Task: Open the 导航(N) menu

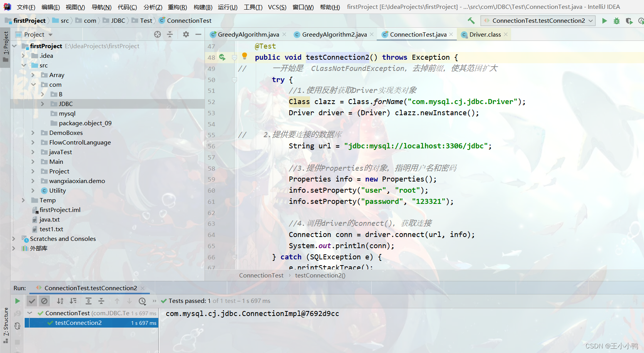Action: [102, 7]
